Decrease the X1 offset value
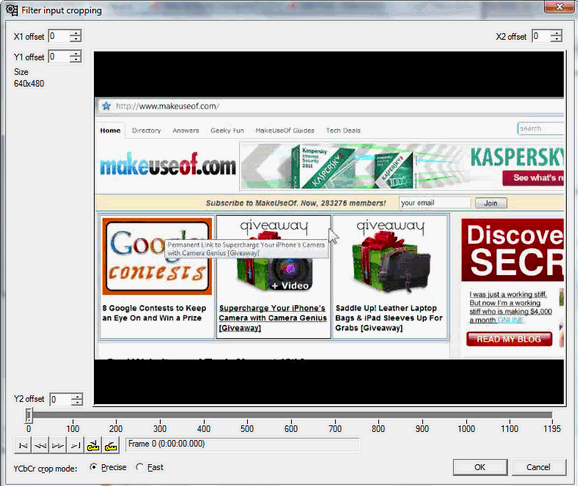The width and height of the screenshot is (578, 486). click(x=76, y=39)
